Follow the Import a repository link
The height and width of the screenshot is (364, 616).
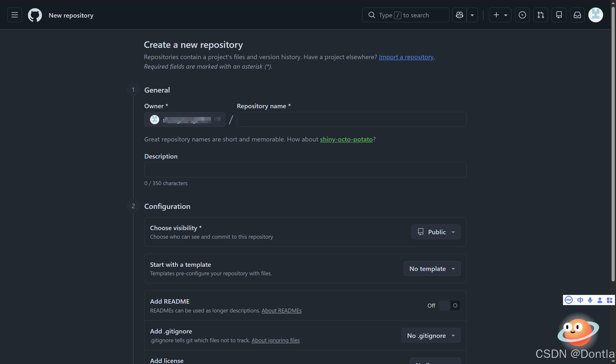tap(406, 57)
